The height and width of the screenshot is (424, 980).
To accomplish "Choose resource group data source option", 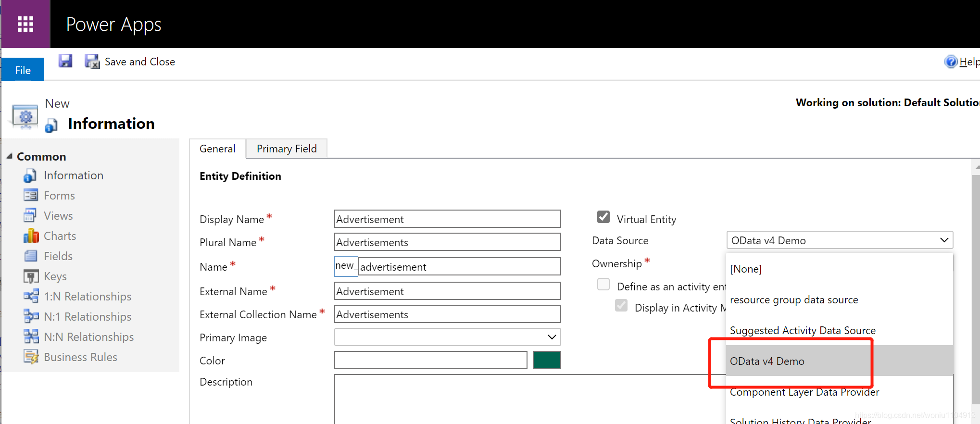I will (x=840, y=299).
